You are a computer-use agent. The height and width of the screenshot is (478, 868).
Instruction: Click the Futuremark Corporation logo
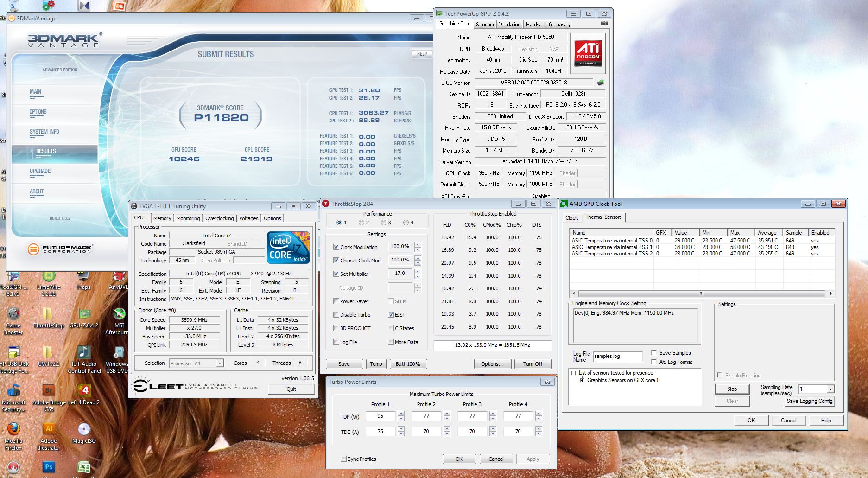[60, 249]
